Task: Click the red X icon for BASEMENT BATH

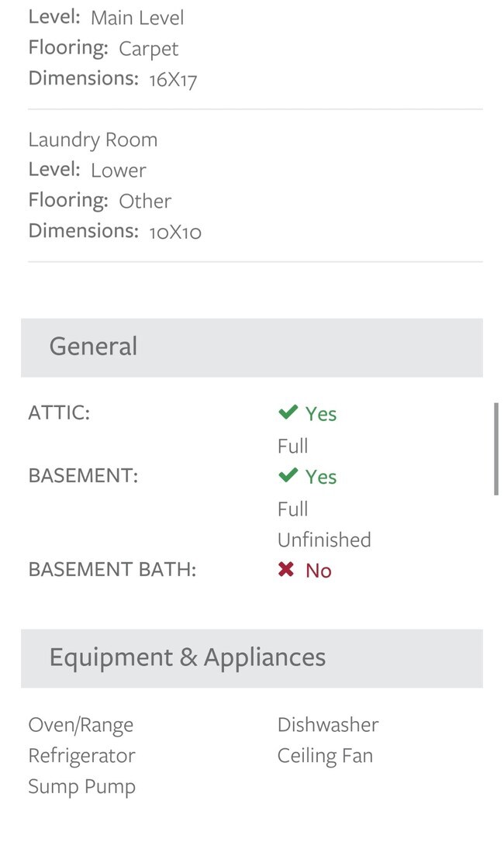Action: (286, 570)
